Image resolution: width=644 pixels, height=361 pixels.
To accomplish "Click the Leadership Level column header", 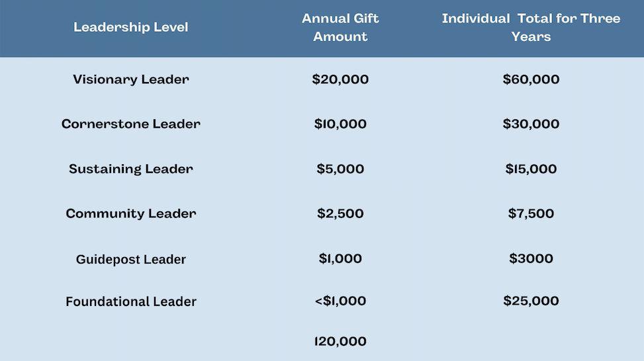I will (131, 27).
